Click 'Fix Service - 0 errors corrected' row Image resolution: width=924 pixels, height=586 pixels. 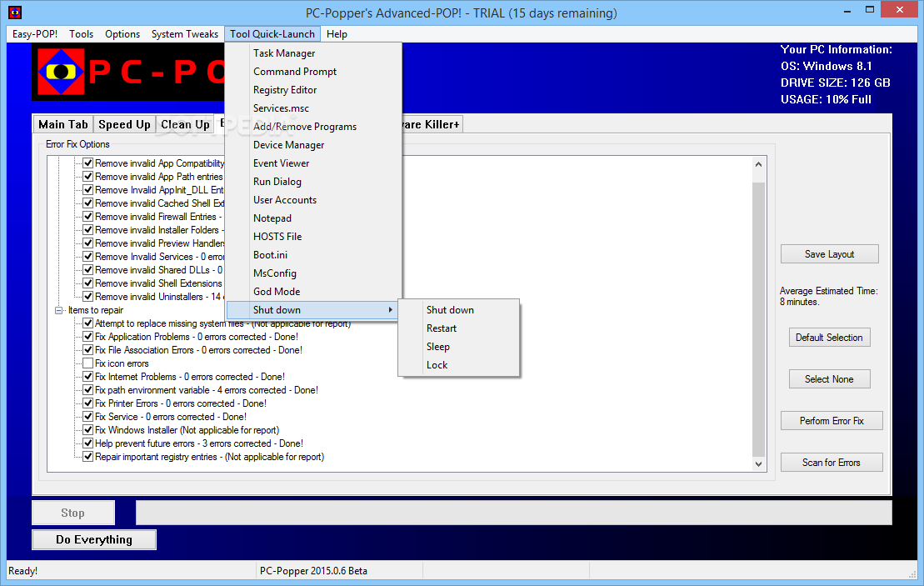point(171,417)
